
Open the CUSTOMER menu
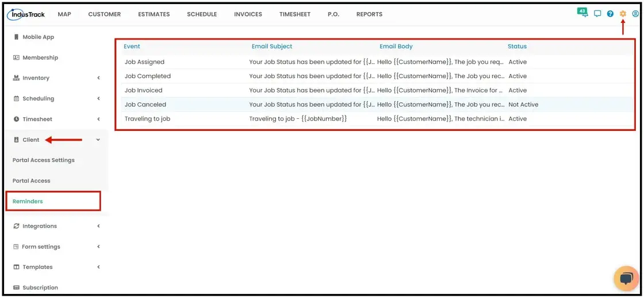coord(104,14)
